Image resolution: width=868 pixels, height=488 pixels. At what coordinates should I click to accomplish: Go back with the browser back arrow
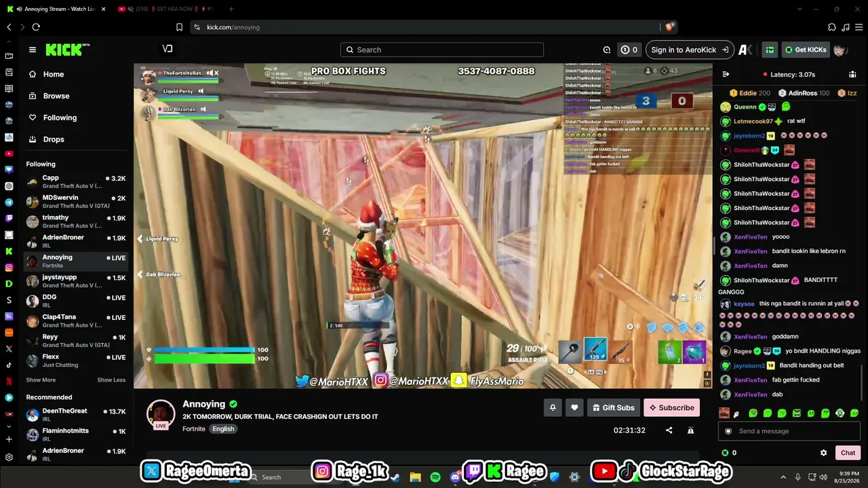pos(9,27)
